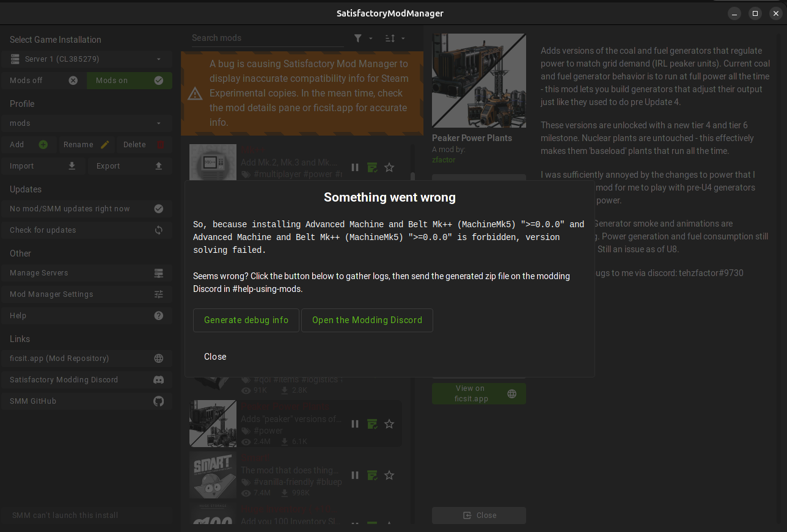Click the #multiplayer tag on Mk++
This screenshot has height=532, width=787.
click(277, 175)
